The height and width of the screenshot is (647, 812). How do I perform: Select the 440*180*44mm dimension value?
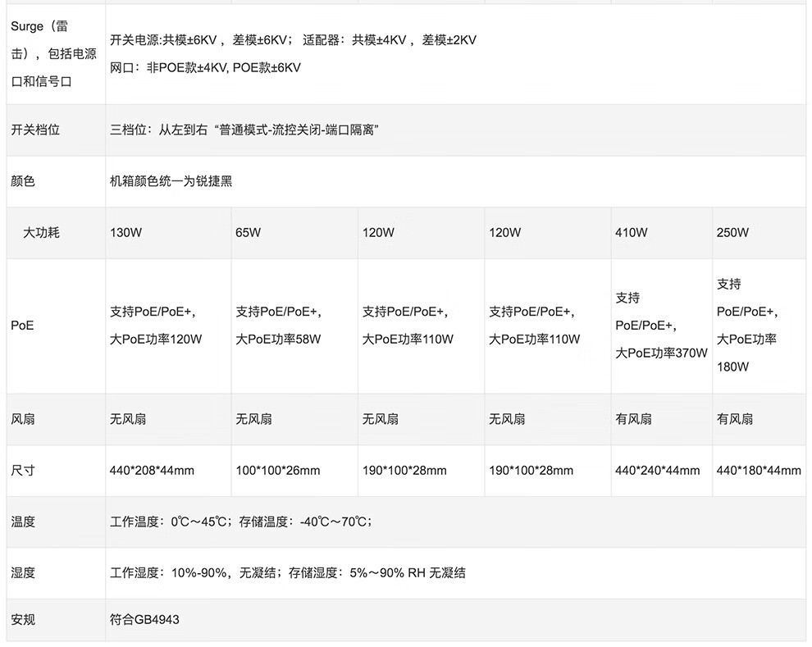(759, 471)
